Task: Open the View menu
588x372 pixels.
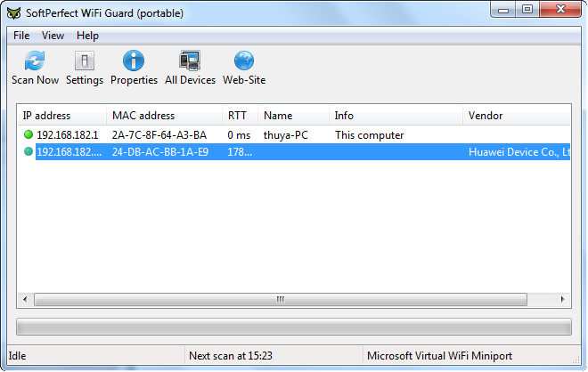Action: (x=53, y=36)
